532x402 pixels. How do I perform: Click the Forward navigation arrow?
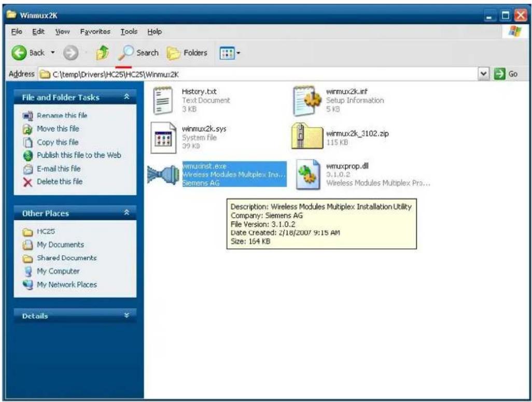tap(71, 53)
